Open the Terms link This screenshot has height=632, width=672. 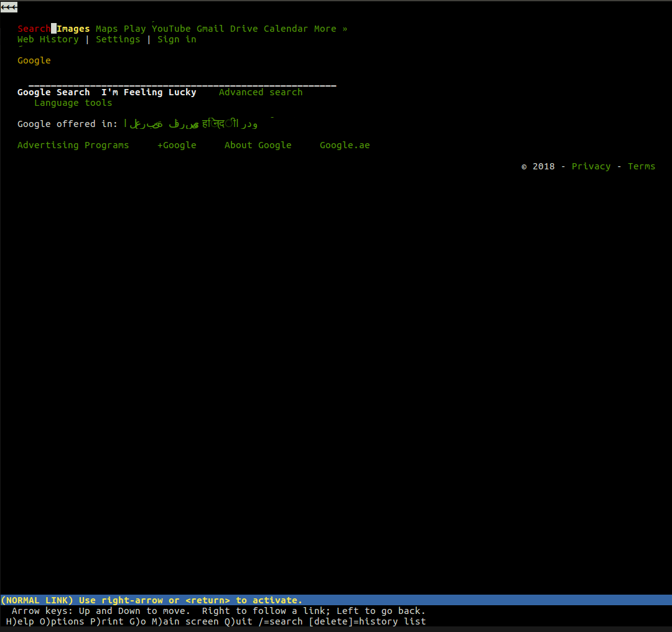coord(641,166)
